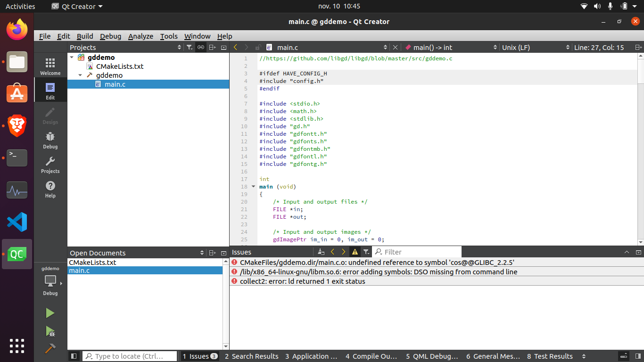Open symbol dropdown showing main() -> int

point(450,47)
